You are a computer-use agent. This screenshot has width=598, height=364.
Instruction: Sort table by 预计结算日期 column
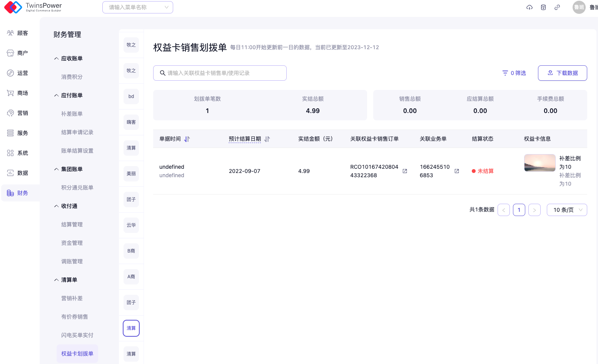[x=267, y=139]
